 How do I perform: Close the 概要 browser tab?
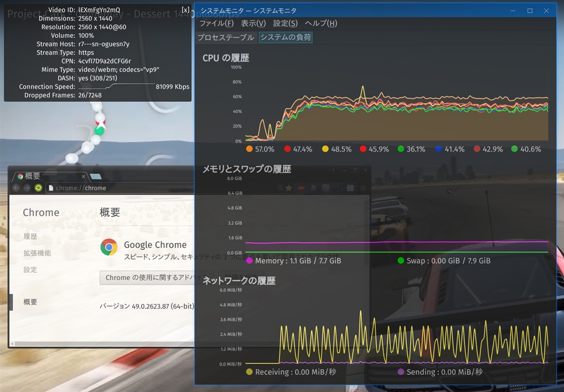click(84, 176)
